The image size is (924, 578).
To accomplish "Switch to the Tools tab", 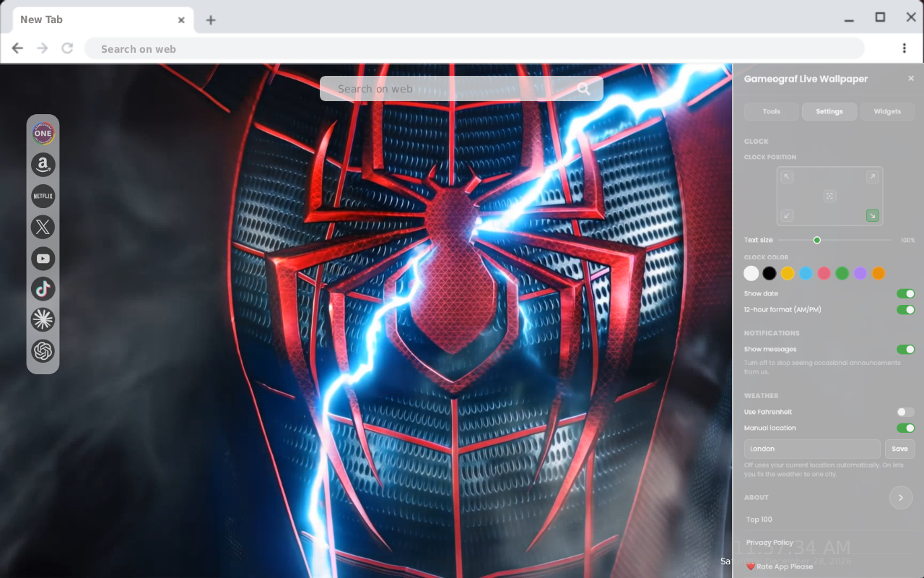I will (772, 111).
